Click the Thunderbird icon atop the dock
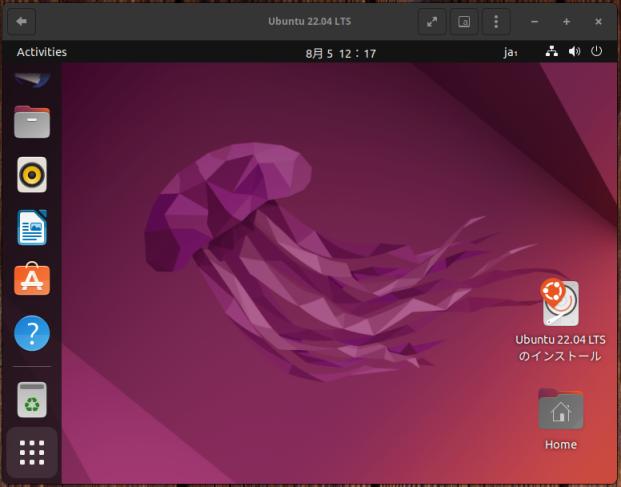Screen dimensions: 621x487 (32, 80)
